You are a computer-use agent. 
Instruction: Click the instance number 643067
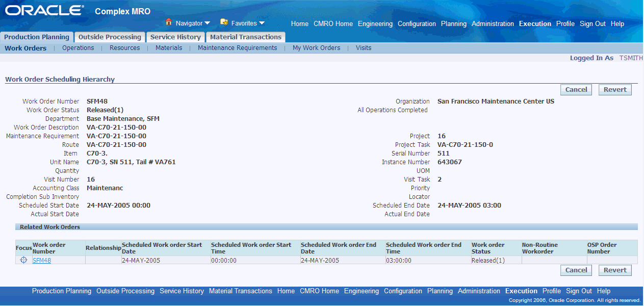450,162
